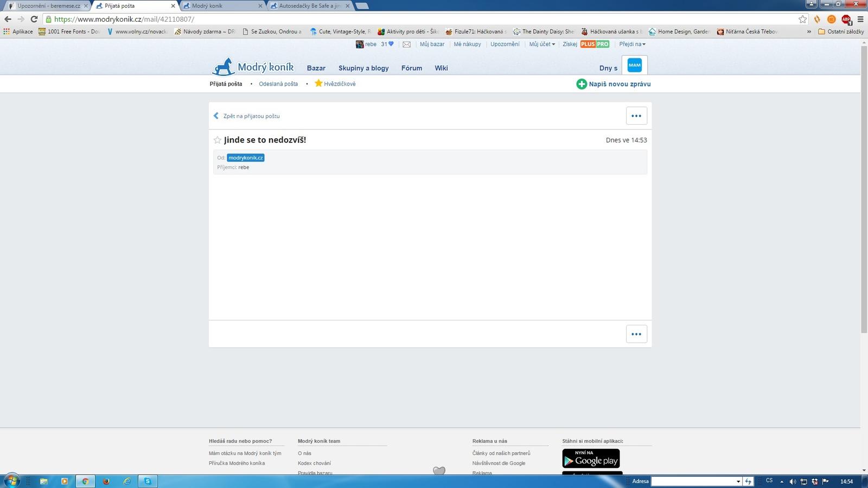Click the Adblock Plus extension icon
The height and width of the screenshot is (488, 868).
846,19
